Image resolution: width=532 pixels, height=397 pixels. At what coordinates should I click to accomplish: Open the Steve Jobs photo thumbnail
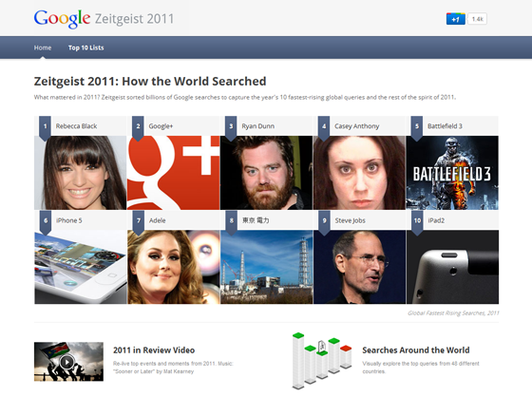(359, 267)
